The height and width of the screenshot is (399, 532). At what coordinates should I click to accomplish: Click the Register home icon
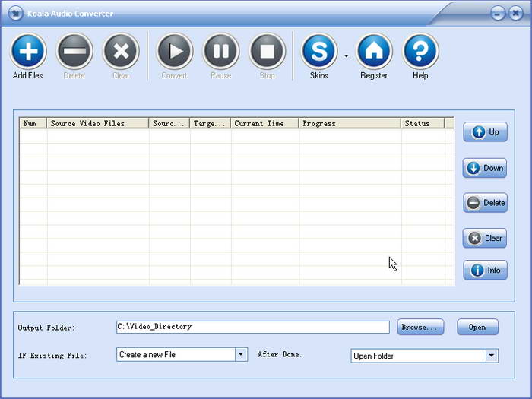374,52
